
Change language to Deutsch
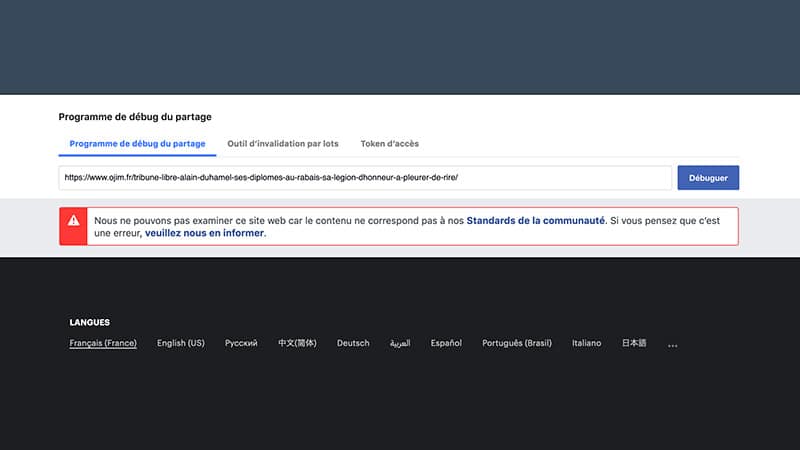[x=353, y=343]
